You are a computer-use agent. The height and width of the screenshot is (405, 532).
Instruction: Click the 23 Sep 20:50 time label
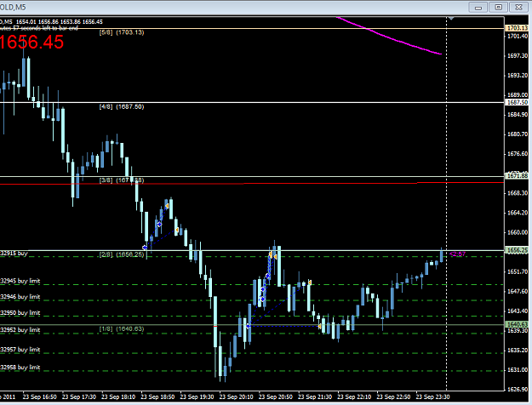click(276, 396)
